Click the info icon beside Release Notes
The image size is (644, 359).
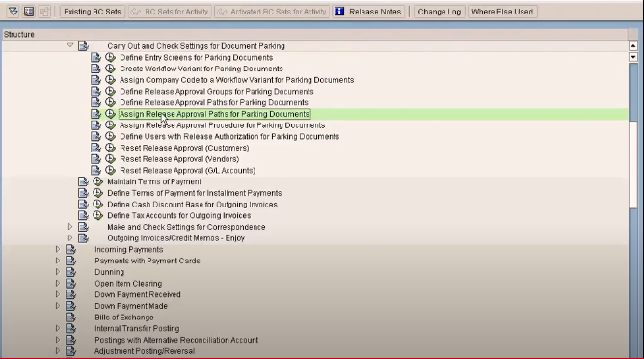coord(339,12)
